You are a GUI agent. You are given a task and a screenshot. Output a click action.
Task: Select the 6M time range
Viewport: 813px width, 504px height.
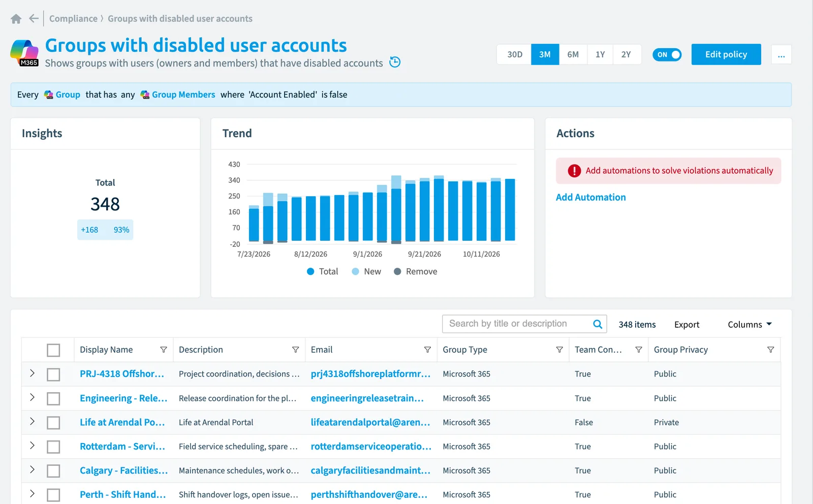(573, 54)
